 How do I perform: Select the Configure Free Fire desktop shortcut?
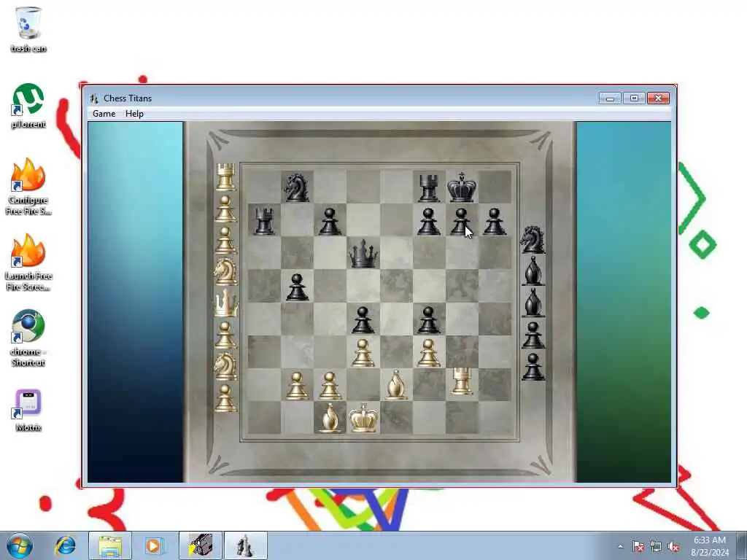[x=28, y=187]
